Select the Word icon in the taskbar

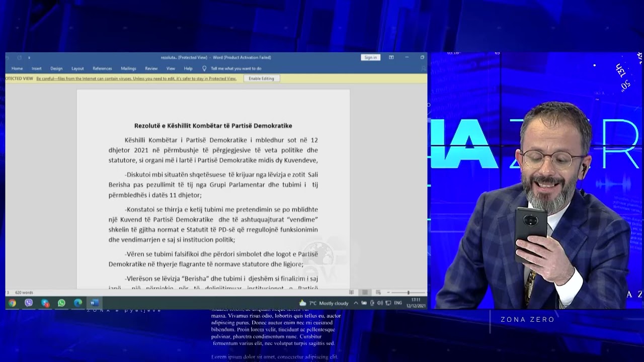(x=94, y=303)
